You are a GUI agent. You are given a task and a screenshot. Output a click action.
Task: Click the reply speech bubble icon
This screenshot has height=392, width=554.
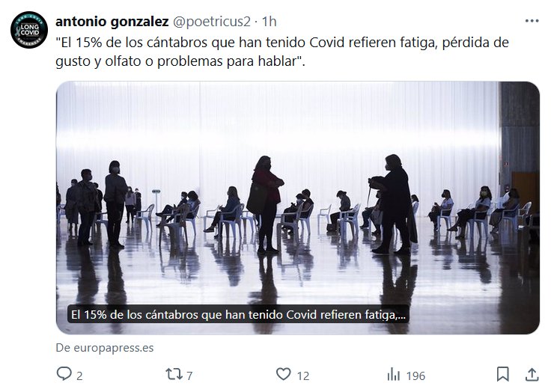click(x=64, y=373)
